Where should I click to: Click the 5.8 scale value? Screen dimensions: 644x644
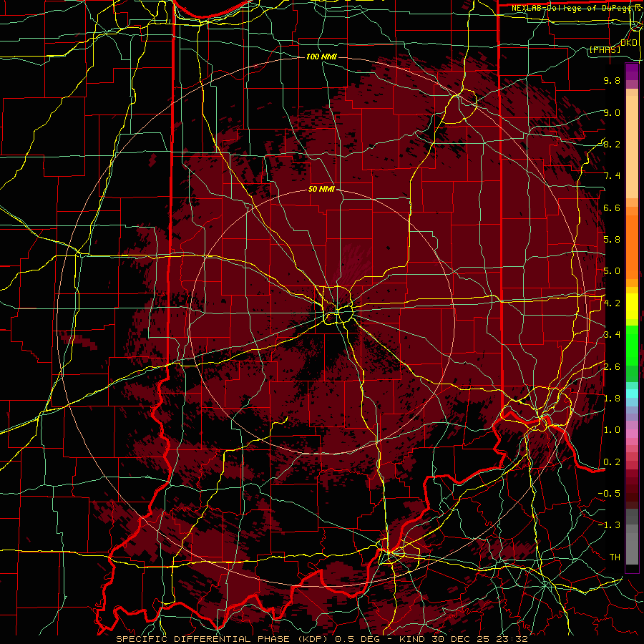tap(612, 240)
